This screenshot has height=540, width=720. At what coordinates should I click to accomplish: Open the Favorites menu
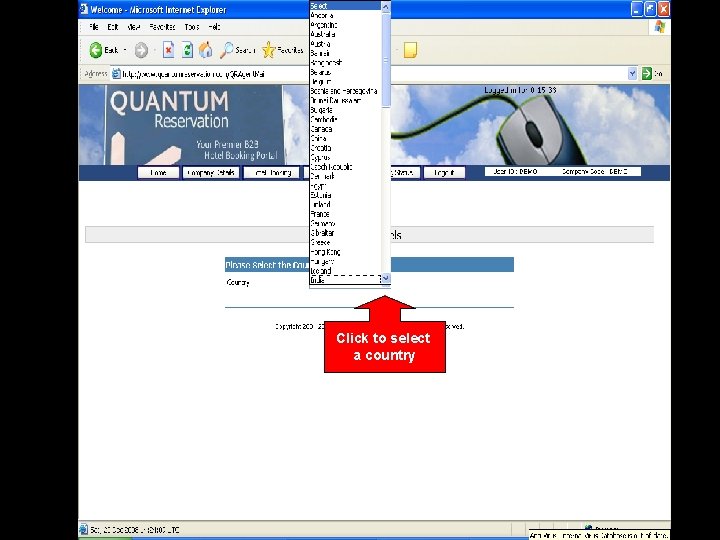[x=162, y=27]
